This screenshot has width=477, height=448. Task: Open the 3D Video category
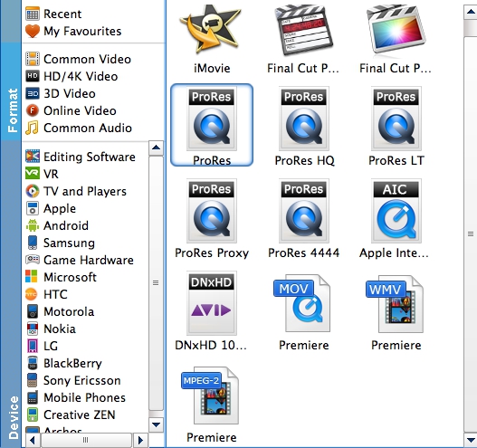pyautogui.click(x=70, y=93)
